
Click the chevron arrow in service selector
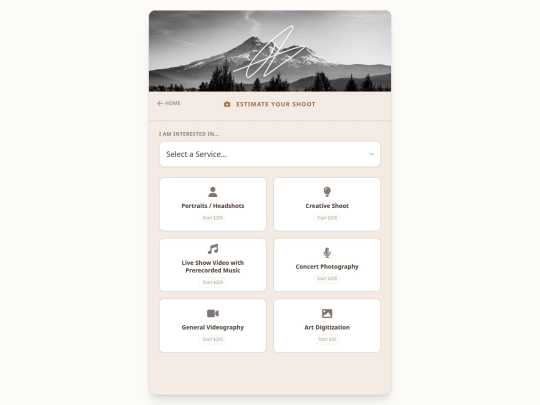pos(371,154)
